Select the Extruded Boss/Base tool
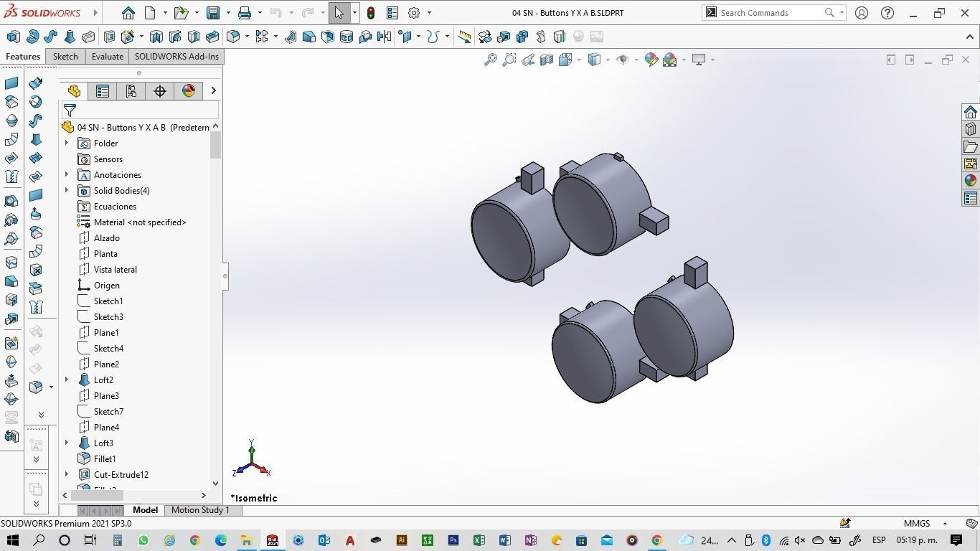 [13, 37]
